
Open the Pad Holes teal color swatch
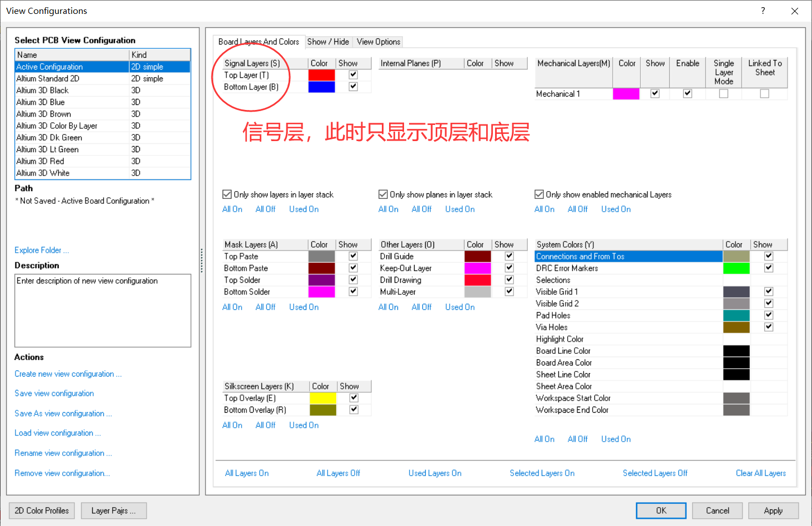737,315
